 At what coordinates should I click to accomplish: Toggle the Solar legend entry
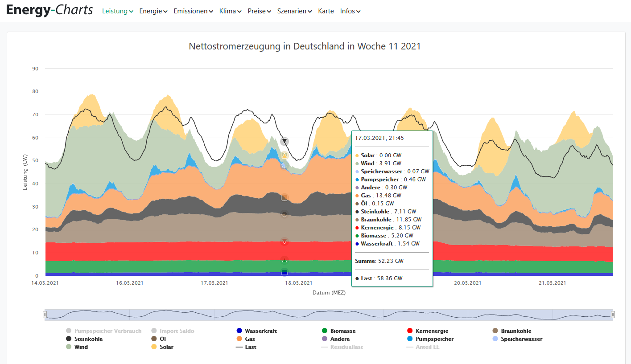point(162,347)
